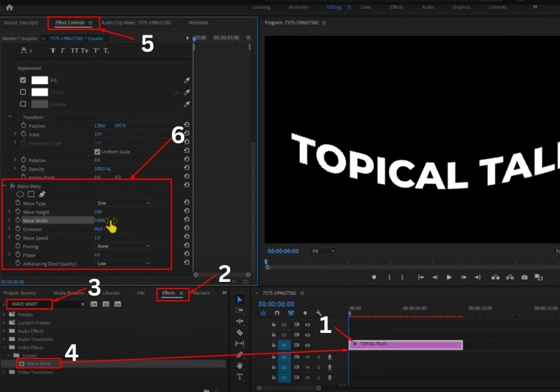Image resolution: width=560 pixels, height=392 pixels.
Task: Click the Home icon
Action: tap(9, 7)
